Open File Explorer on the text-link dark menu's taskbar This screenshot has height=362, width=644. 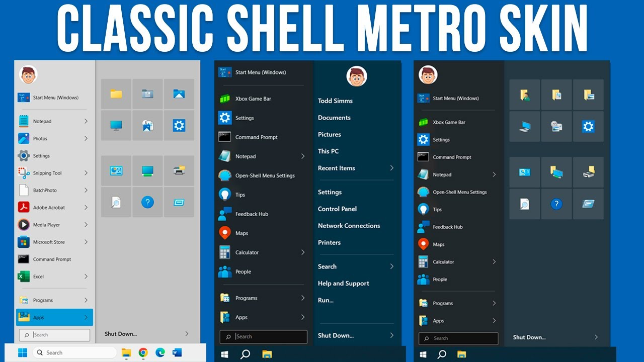pos(266,354)
